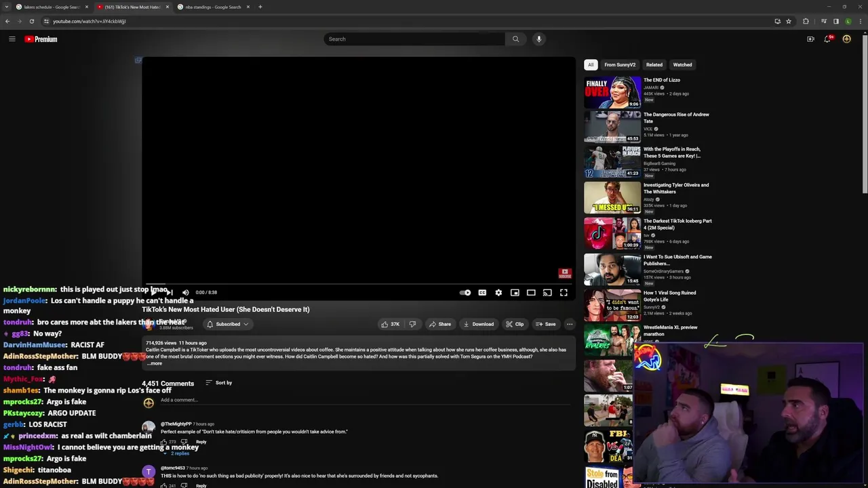Like the comment by @TheMightyPP
This screenshot has width=868, height=488.
(163, 442)
